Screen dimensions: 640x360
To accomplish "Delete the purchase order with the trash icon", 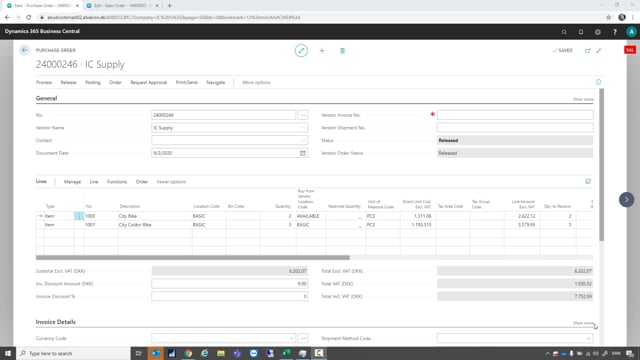I will (x=342, y=51).
